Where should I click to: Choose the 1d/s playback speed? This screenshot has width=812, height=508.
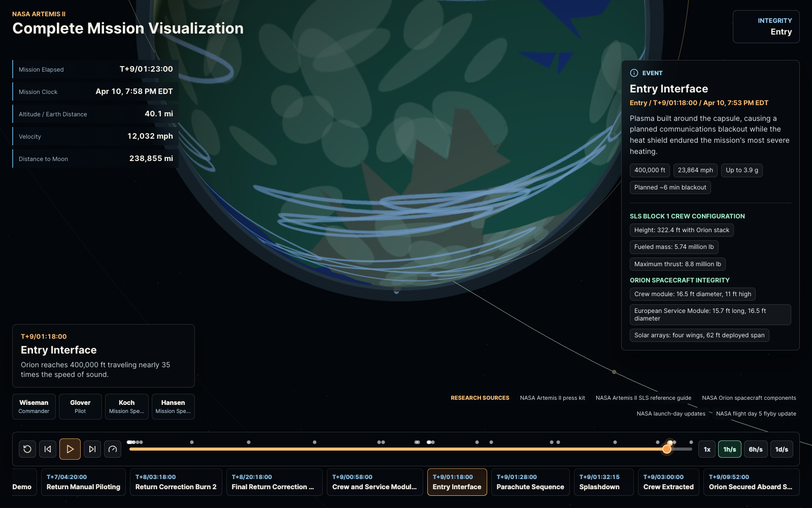coord(782,449)
